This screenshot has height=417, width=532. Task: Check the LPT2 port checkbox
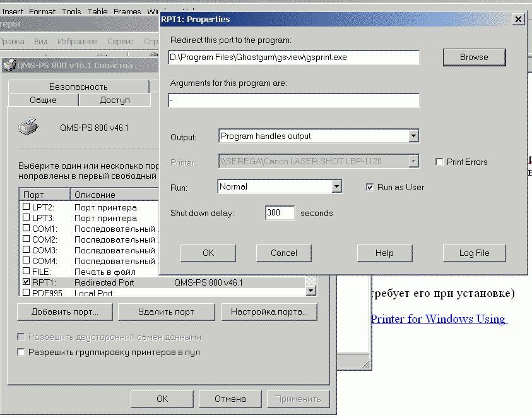point(26,207)
